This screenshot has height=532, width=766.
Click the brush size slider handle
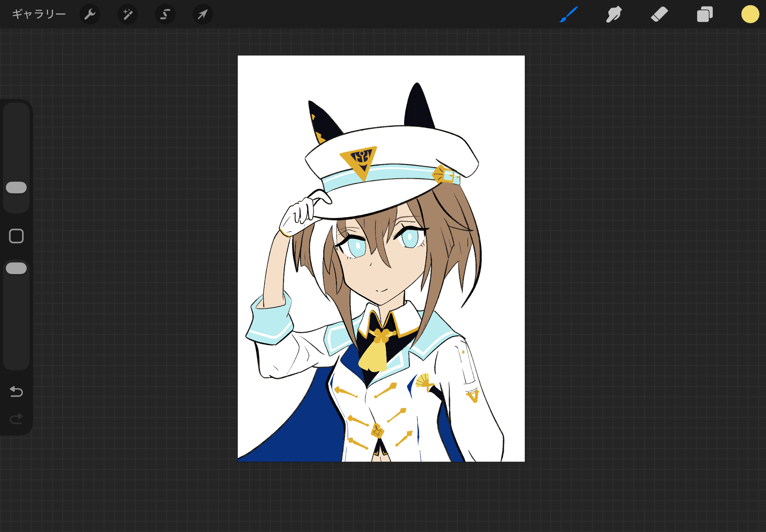(x=16, y=188)
